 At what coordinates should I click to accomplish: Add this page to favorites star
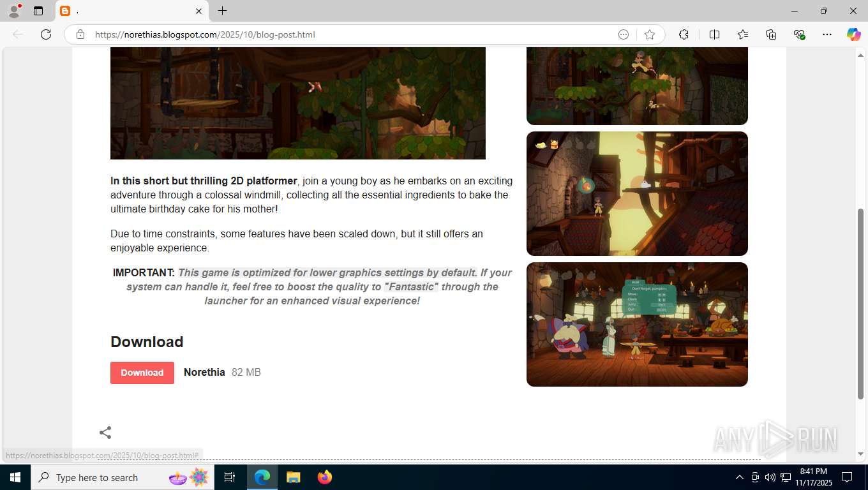(650, 34)
